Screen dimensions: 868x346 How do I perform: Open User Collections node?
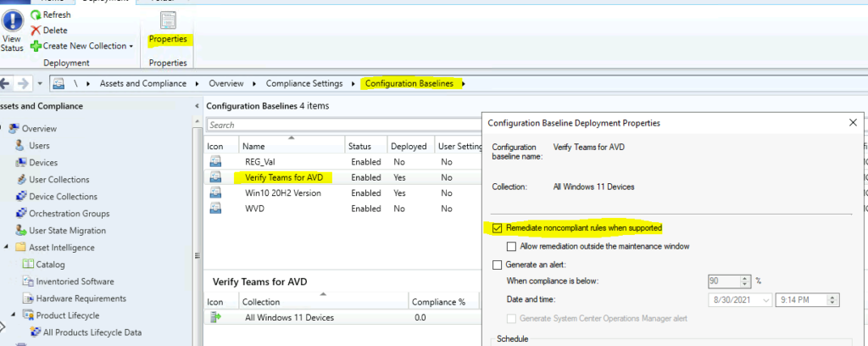(x=59, y=180)
